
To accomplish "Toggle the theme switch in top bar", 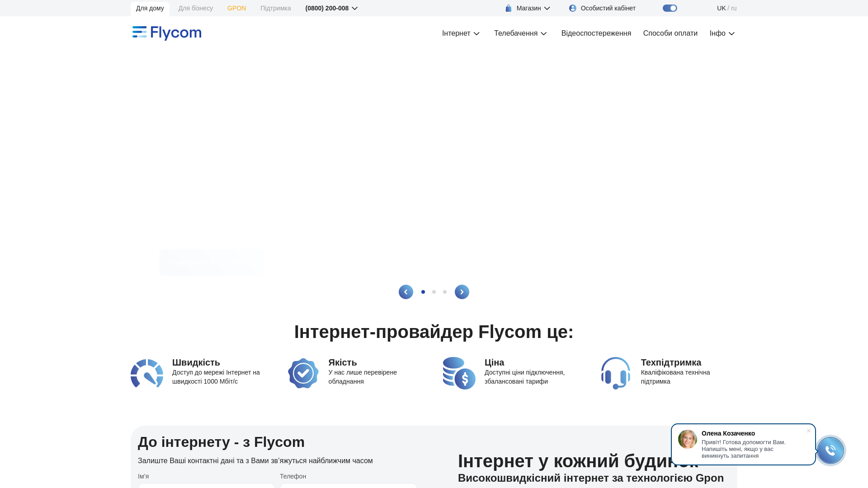I will click(x=670, y=8).
